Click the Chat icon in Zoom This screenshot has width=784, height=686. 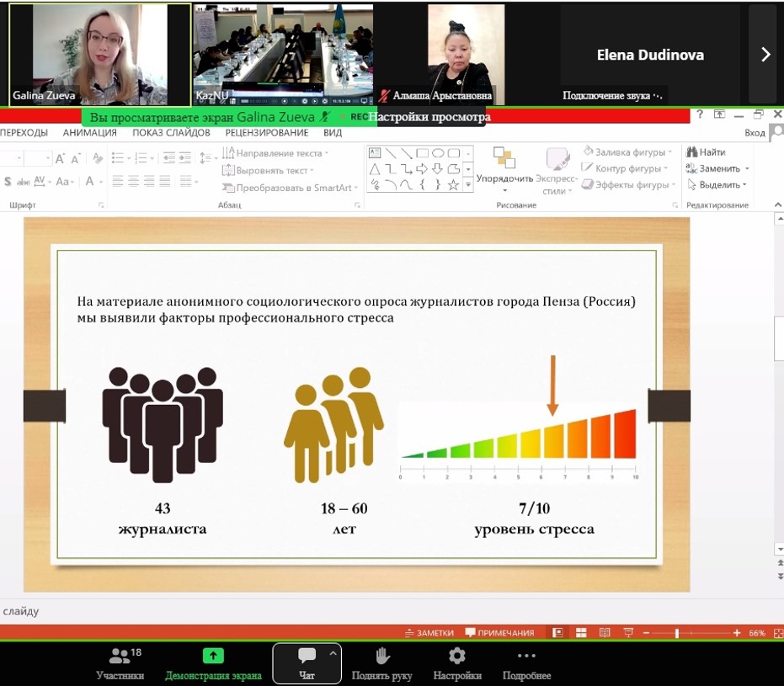click(x=307, y=662)
